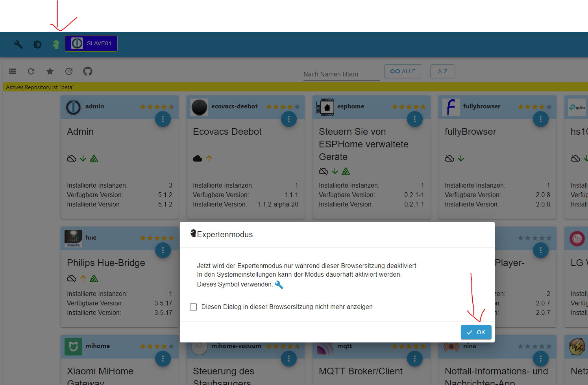Click 'MQTT Broker/Client' card title
This screenshot has height=385, width=588.
[361, 371]
